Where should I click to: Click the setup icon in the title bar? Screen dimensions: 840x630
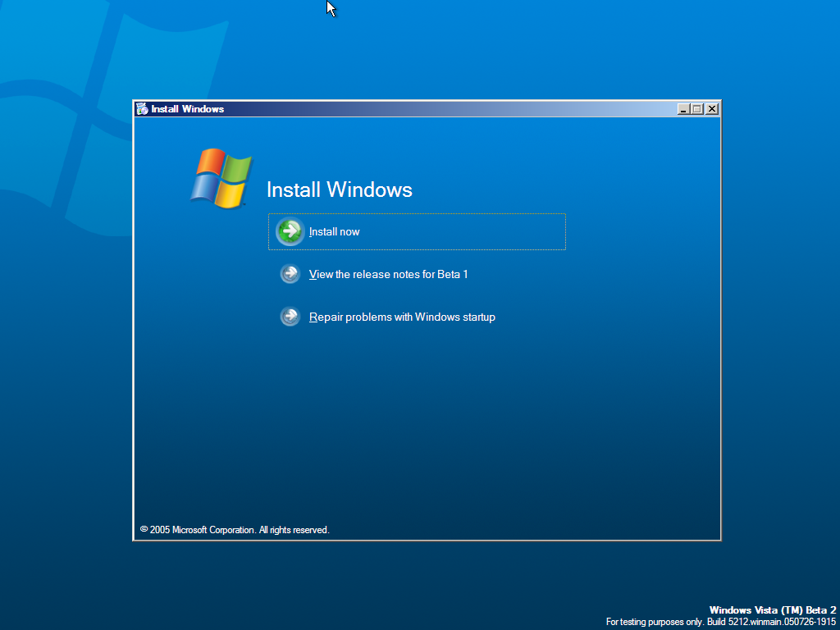pos(142,109)
